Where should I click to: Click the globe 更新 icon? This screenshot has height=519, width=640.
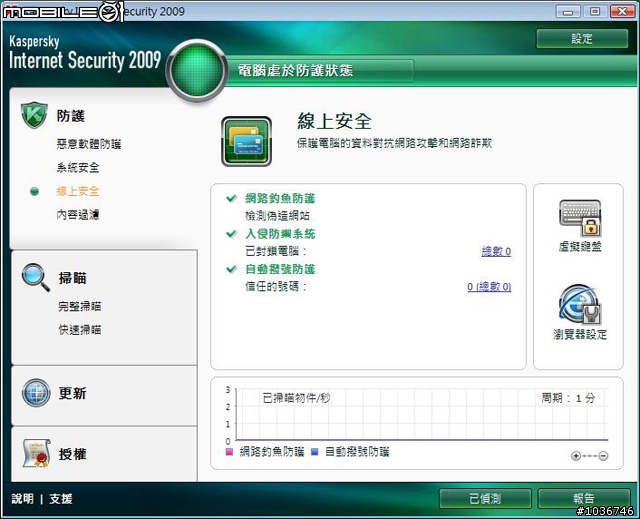[36, 393]
